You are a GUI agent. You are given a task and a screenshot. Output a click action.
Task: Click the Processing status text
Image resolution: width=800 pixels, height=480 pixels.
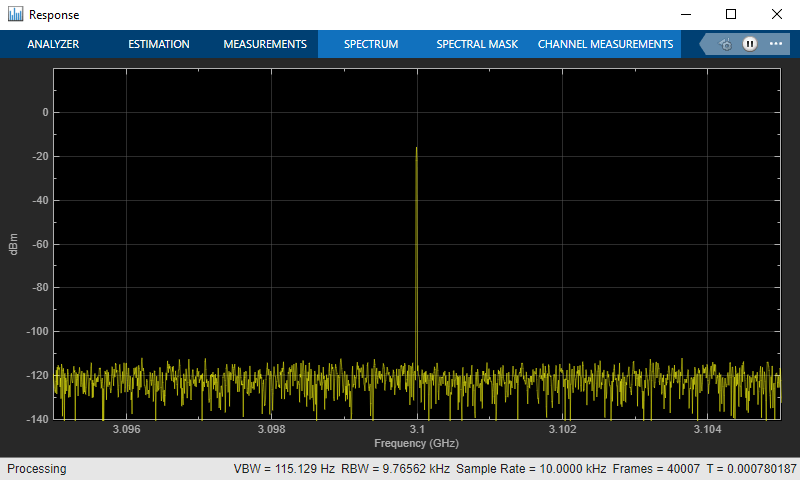click(x=37, y=469)
